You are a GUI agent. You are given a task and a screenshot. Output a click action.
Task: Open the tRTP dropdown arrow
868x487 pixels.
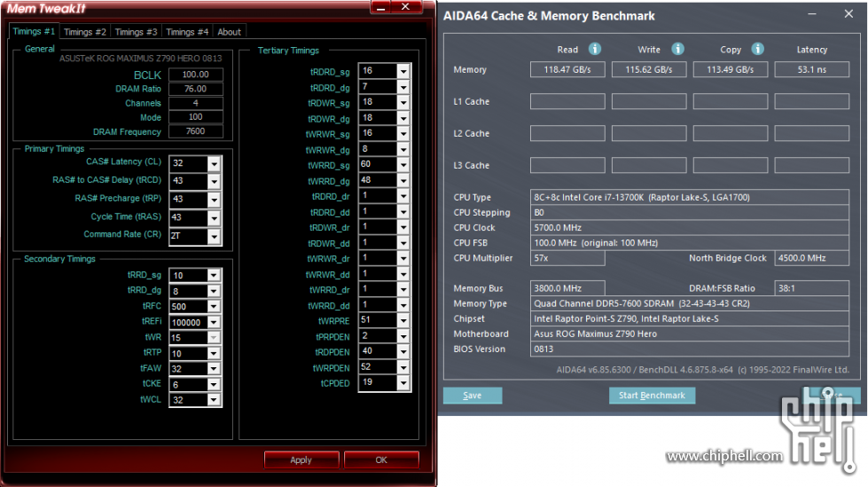(214, 353)
